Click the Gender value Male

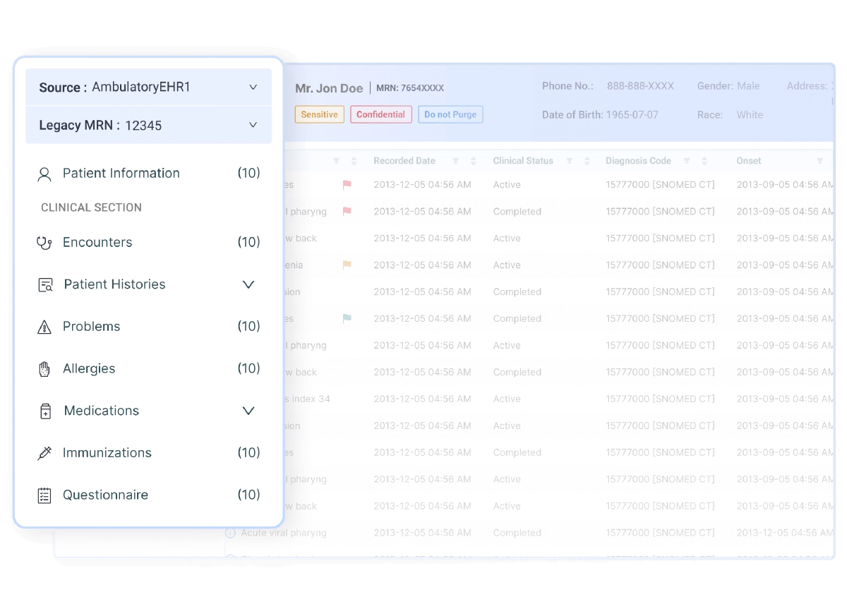748,86
